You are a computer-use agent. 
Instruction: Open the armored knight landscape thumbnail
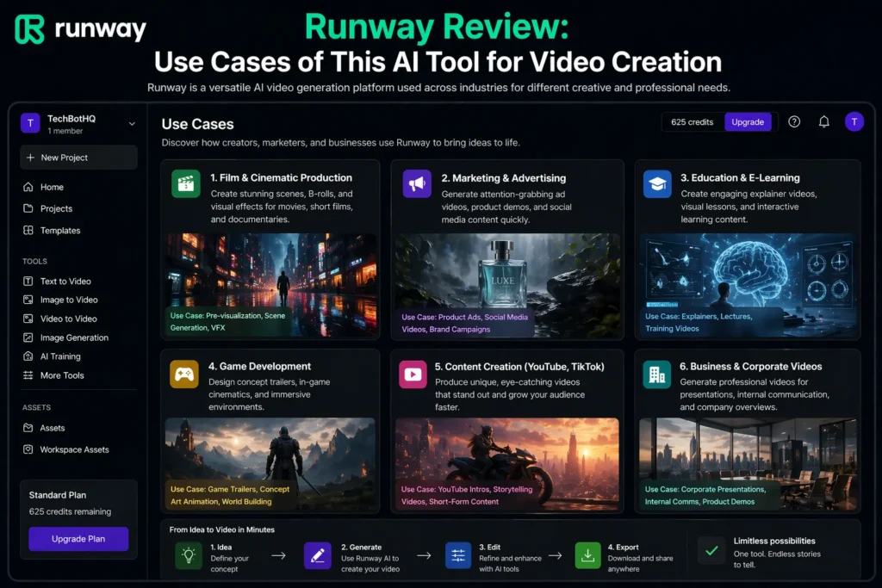tap(270, 464)
